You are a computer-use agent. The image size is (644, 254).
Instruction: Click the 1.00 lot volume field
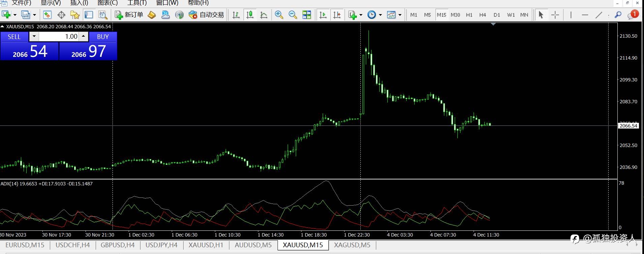pos(59,36)
